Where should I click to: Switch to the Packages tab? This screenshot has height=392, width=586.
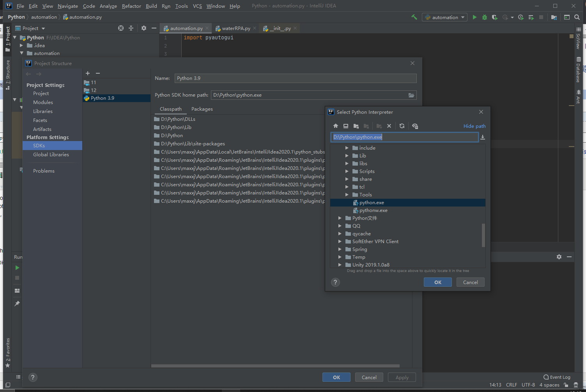coord(202,109)
